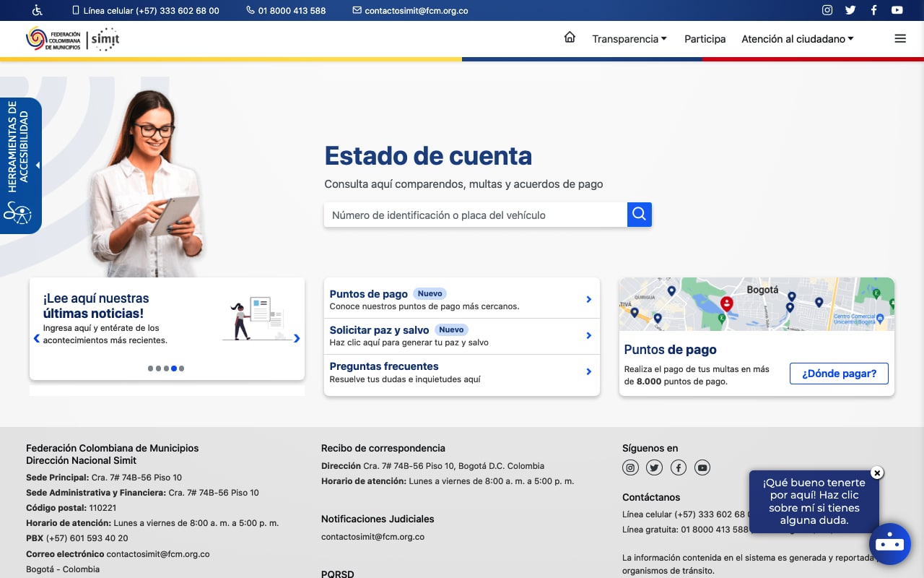Screen dimensions: 924x578
Task: Click the carousel left arrow
Action: (x=36, y=338)
